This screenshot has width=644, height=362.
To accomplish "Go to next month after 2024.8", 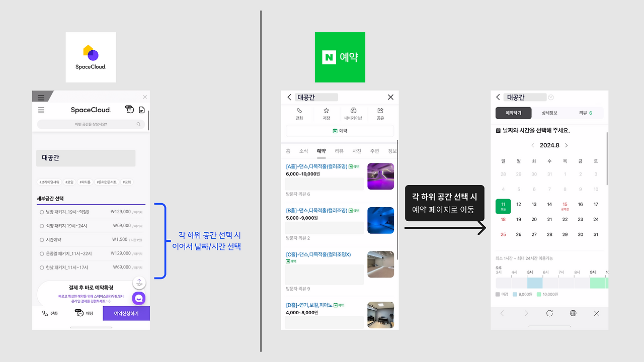I will pyautogui.click(x=566, y=145).
